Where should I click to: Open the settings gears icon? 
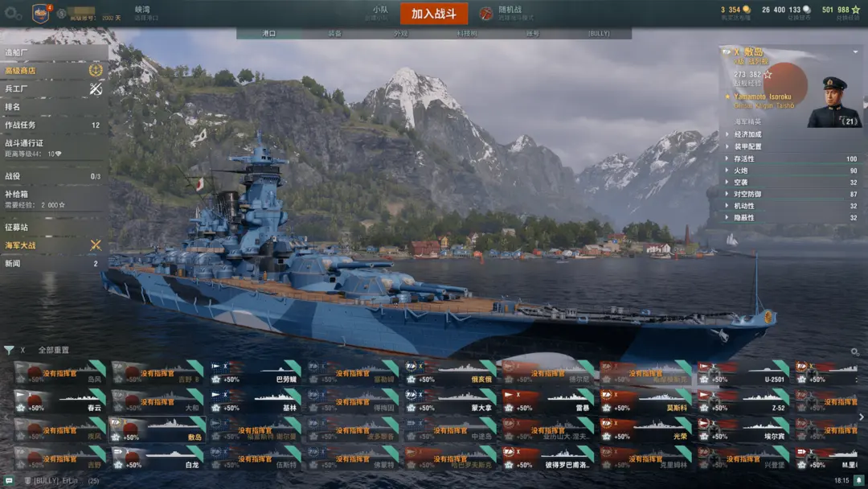(14, 14)
